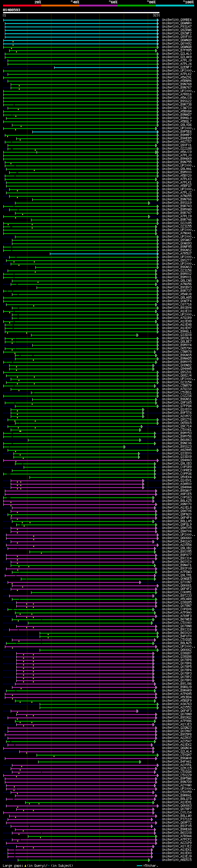Click the UniRef100_A5BNM4 label
This screenshot has height=868, width=197.
pyautogui.click(x=177, y=81)
